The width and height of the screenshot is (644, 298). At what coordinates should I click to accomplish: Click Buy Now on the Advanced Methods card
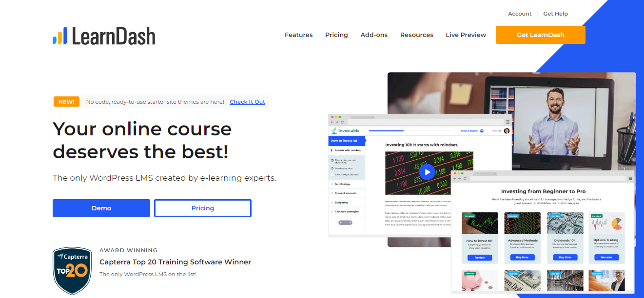(522, 257)
